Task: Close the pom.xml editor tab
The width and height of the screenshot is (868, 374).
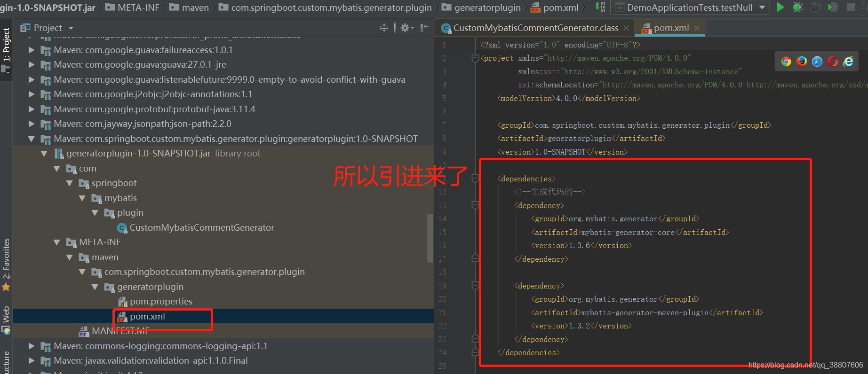Action: [697, 28]
